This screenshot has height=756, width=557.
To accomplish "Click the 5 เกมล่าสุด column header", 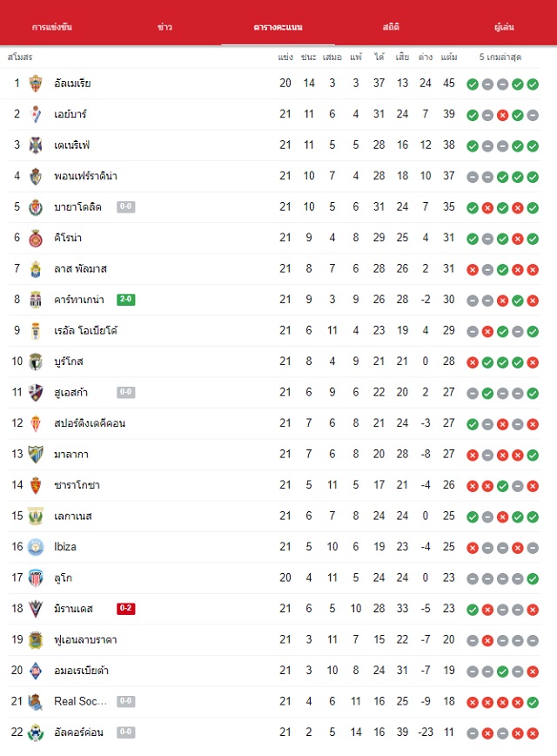I will point(500,57).
